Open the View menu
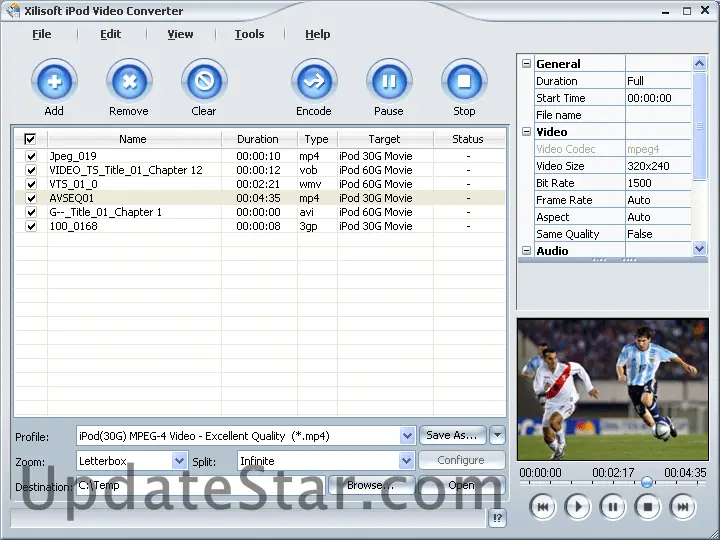The width and height of the screenshot is (720, 540). 180,34
